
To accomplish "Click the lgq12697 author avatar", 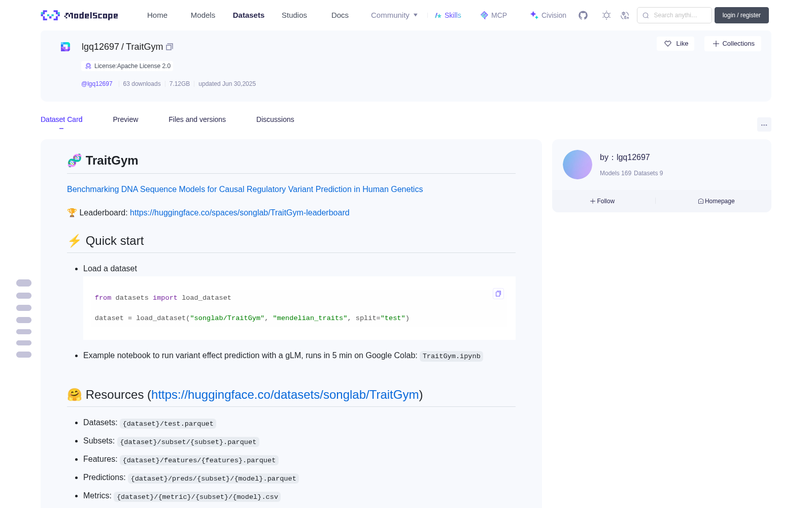I will (x=578, y=165).
